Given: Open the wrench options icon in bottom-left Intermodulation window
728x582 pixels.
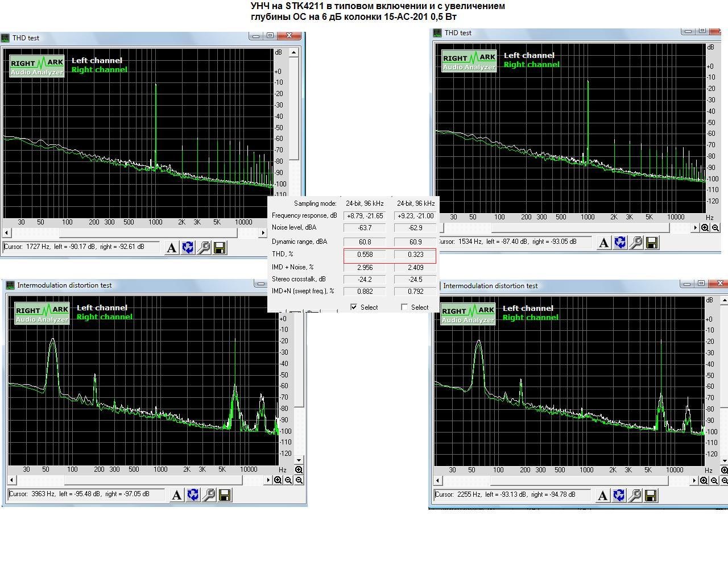Looking at the screenshot, I should point(209,495).
